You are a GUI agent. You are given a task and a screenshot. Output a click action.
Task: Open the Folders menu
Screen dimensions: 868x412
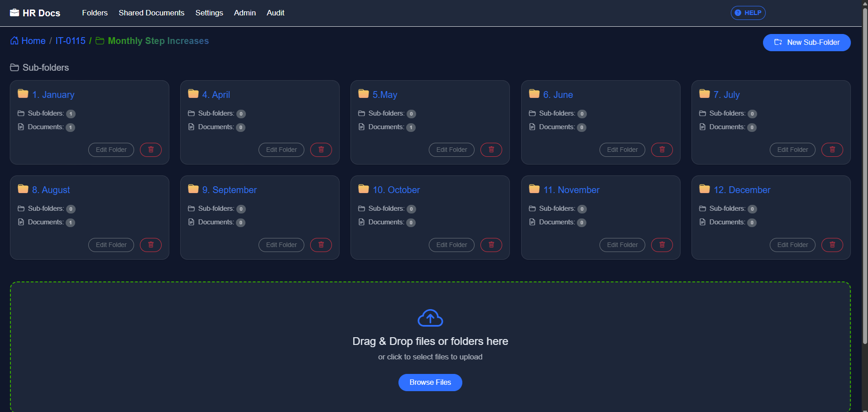tap(95, 13)
